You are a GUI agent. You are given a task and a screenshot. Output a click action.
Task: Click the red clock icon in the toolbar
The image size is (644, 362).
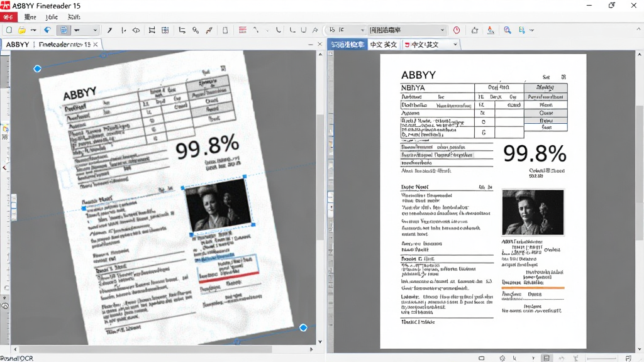point(457,30)
